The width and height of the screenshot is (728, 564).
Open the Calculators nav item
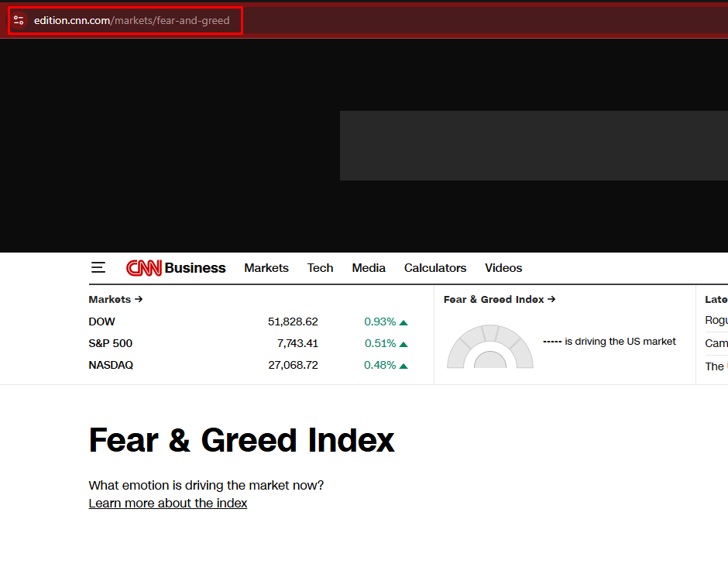tap(435, 268)
